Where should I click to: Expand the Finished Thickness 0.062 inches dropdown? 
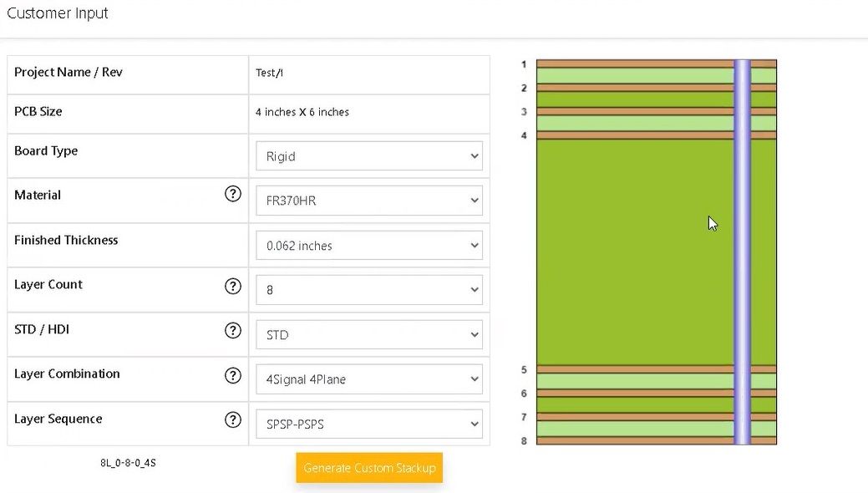pos(368,246)
